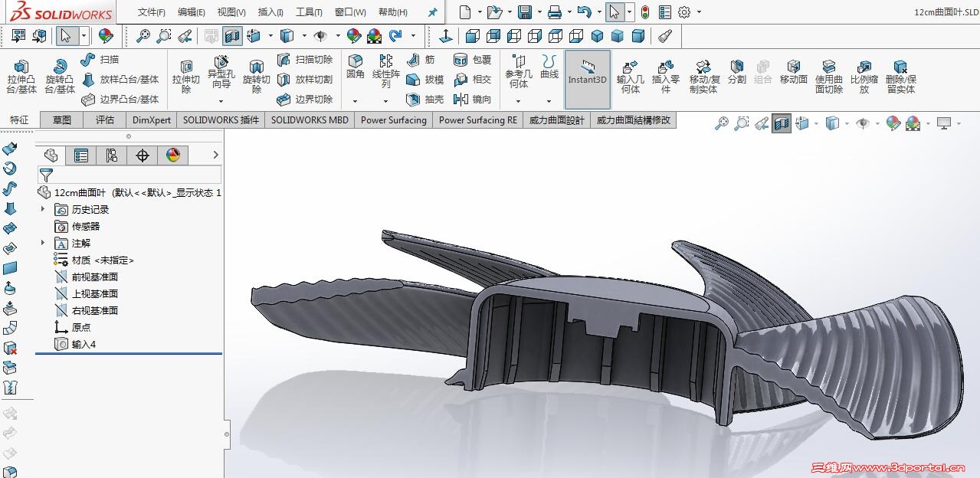Toggle the Instant3D button

588,80
